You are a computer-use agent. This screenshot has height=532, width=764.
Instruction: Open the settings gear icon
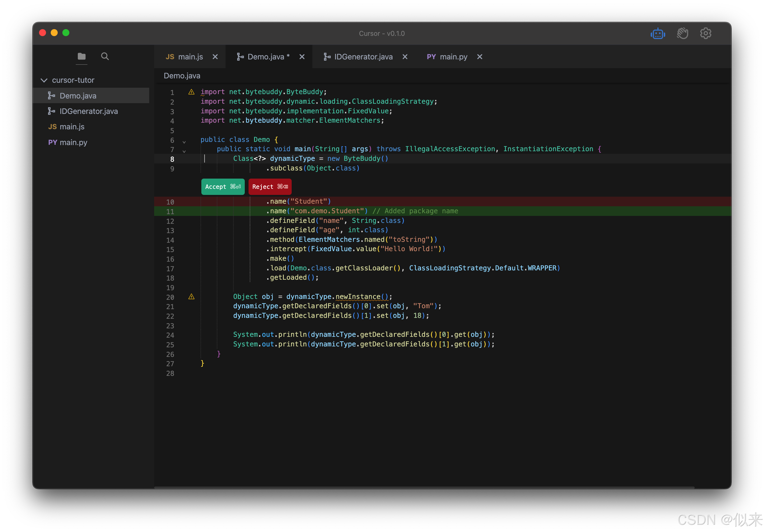[705, 34]
